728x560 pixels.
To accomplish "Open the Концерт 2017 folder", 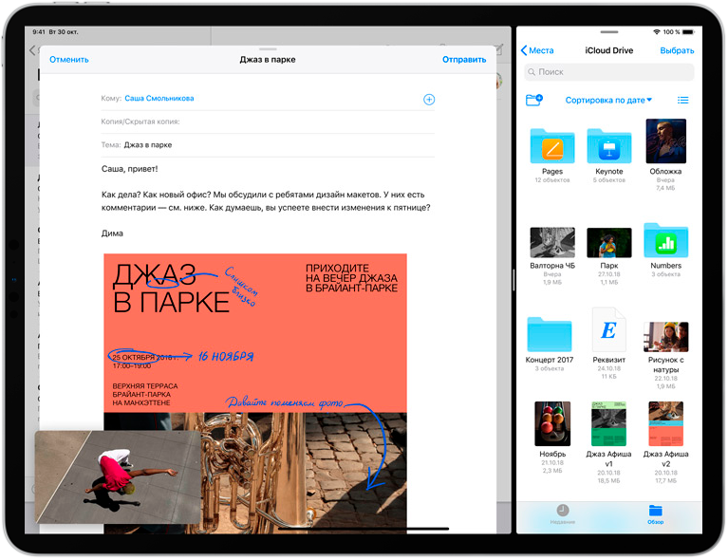I will click(x=550, y=334).
